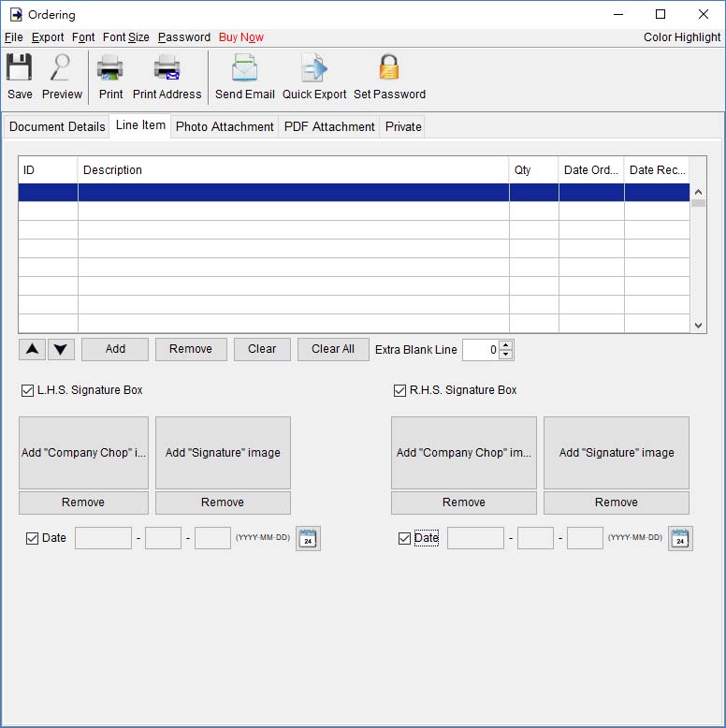The height and width of the screenshot is (728, 726).
Task: Open the File menu
Action: tap(13, 37)
